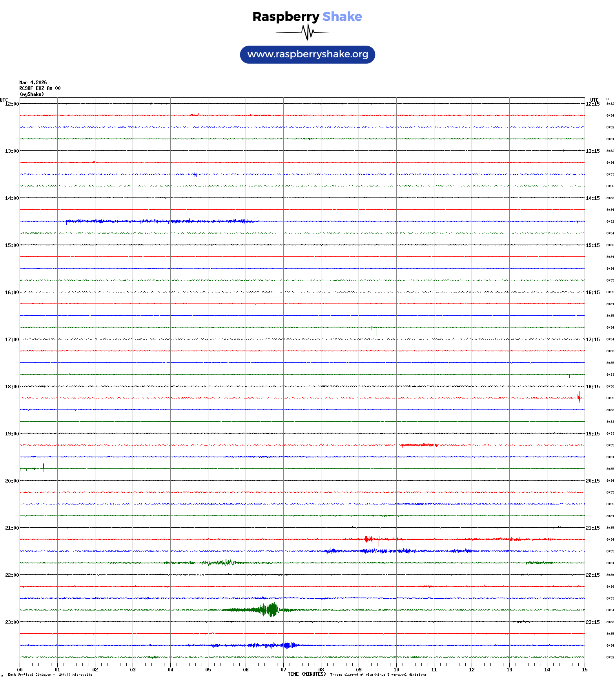Click the Each Vertical Division scale text
The image size is (616, 680).
(x=50, y=675)
